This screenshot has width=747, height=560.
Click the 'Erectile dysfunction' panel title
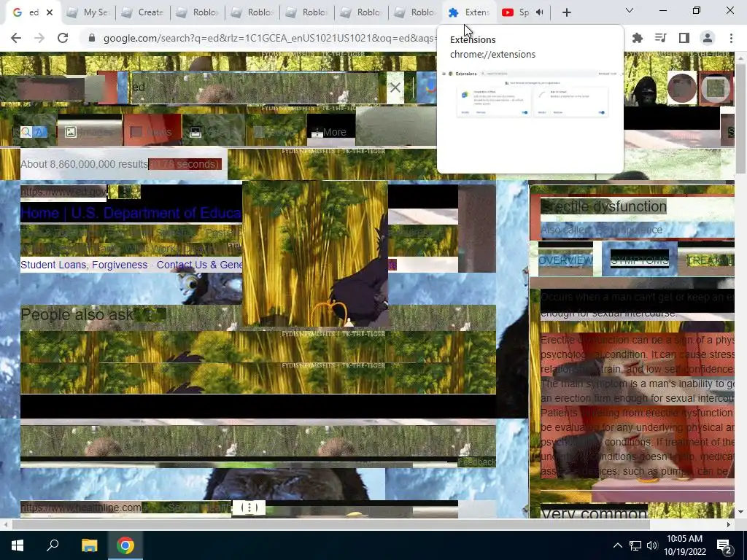[x=603, y=206]
